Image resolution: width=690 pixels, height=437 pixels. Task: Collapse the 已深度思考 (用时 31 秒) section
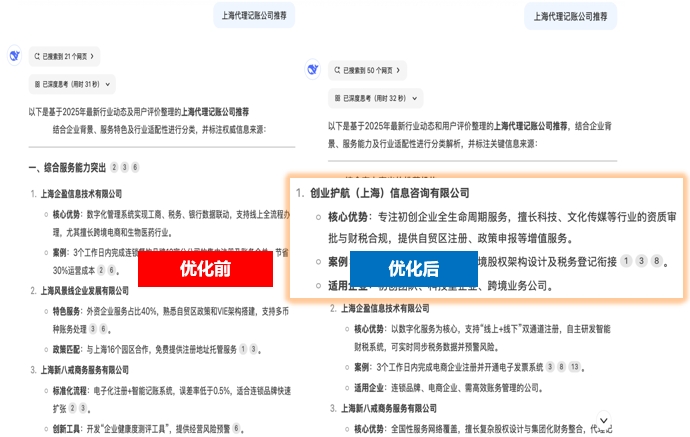click(x=72, y=84)
